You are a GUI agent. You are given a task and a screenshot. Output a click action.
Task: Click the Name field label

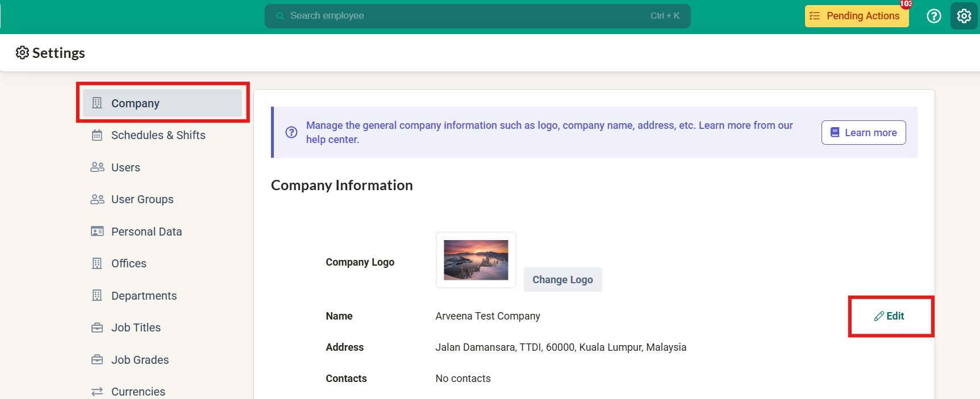pos(339,316)
